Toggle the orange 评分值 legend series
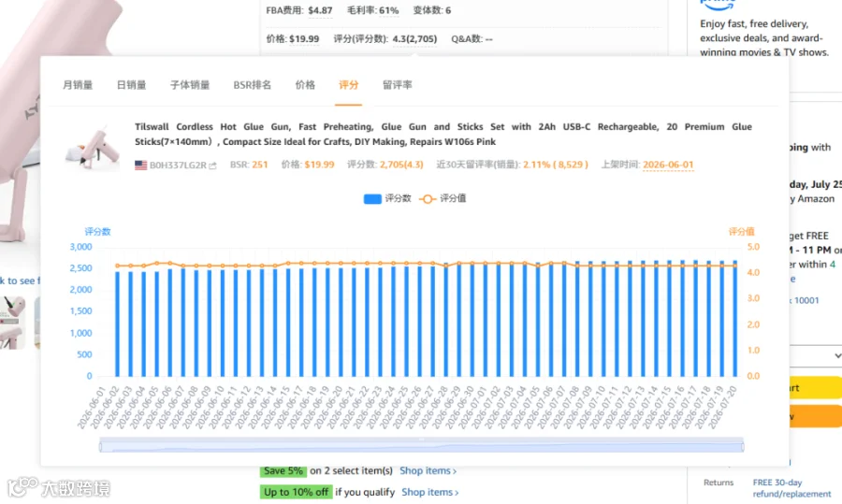This screenshot has width=842, height=504. coord(443,198)
